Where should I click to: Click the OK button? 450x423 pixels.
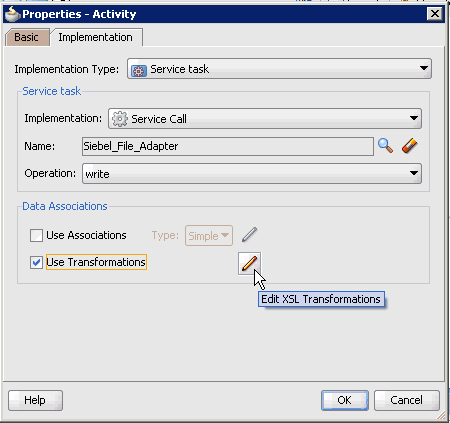[345, 400]
